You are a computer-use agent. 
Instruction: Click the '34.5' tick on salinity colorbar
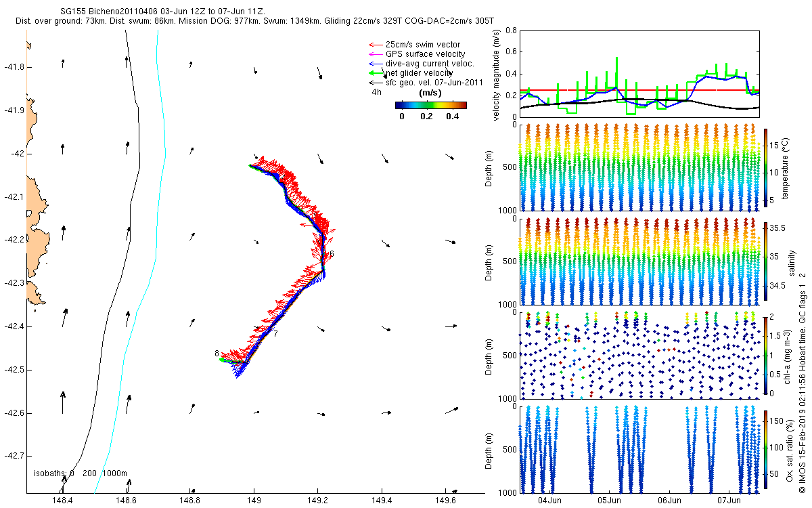coord(777,287)
